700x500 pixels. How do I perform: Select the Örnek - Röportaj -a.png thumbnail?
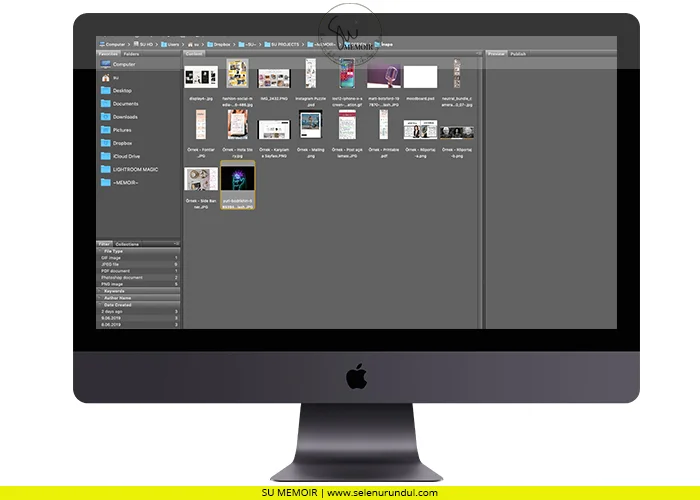tap(421, 129)
